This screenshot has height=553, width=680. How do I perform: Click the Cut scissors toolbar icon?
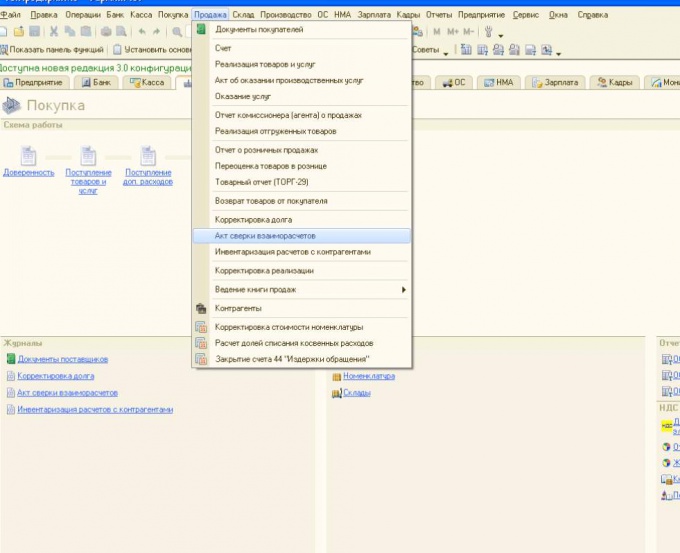pos(54,31)
